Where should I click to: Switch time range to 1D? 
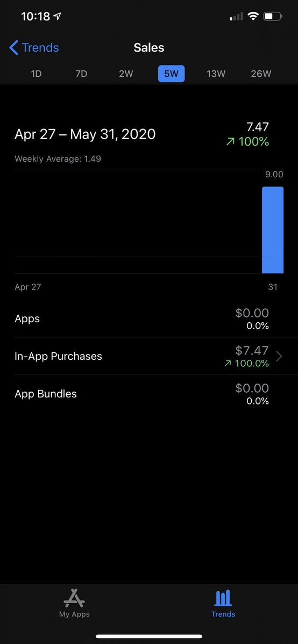coord(36,74)
